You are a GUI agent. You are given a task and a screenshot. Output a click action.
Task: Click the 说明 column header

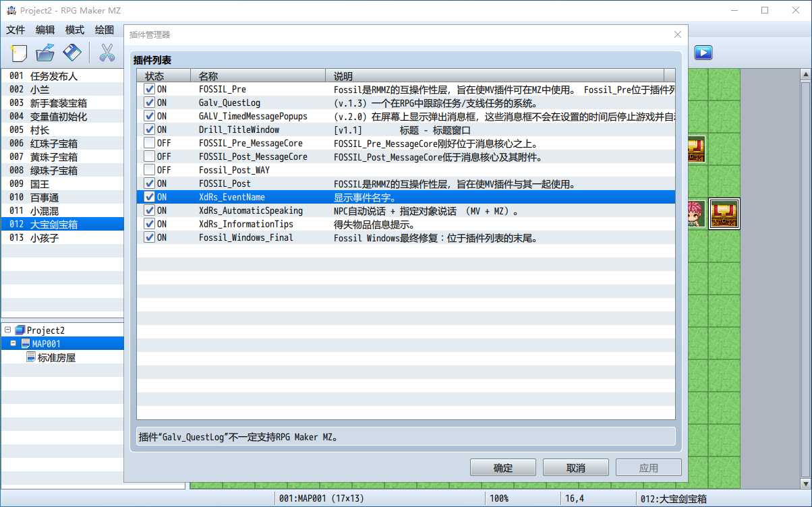[495, 76]
